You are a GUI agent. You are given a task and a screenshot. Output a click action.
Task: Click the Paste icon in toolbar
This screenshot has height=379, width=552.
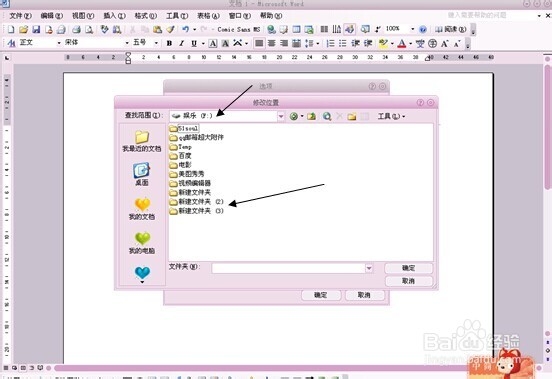[157, 30]
